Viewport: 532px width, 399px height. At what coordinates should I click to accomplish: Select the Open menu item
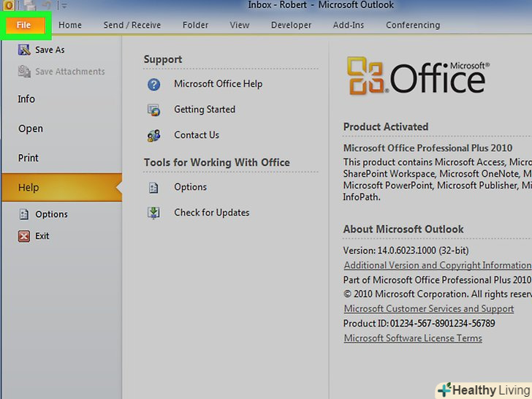coord(31,129)
